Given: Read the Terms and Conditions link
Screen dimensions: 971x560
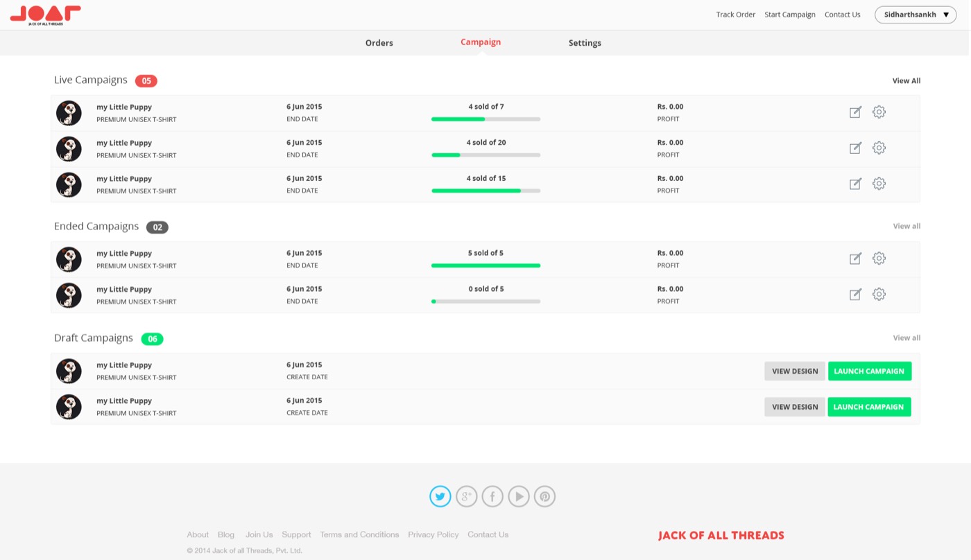Looking at the screenshot, I should pyautogui.click(x=359, y=534).
